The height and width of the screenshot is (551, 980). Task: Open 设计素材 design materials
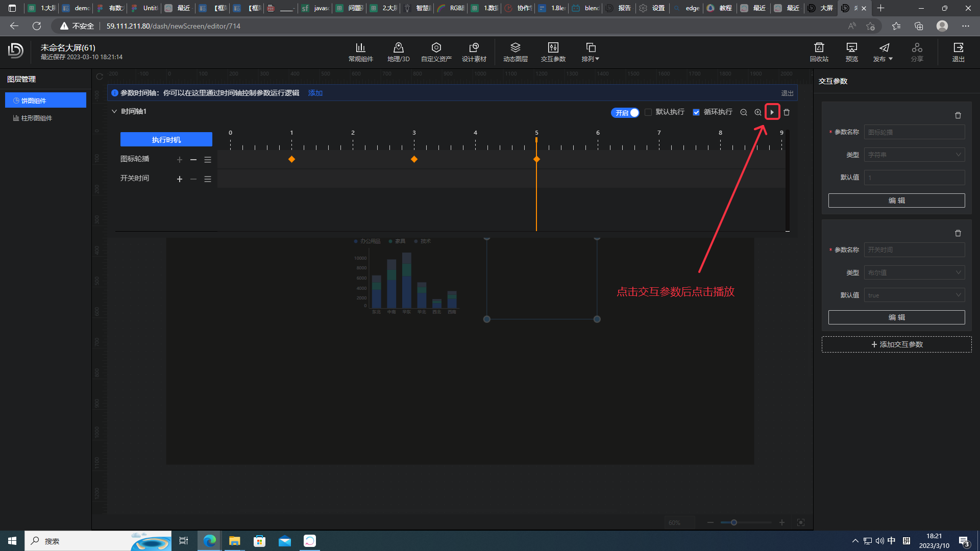click(474, 52)
